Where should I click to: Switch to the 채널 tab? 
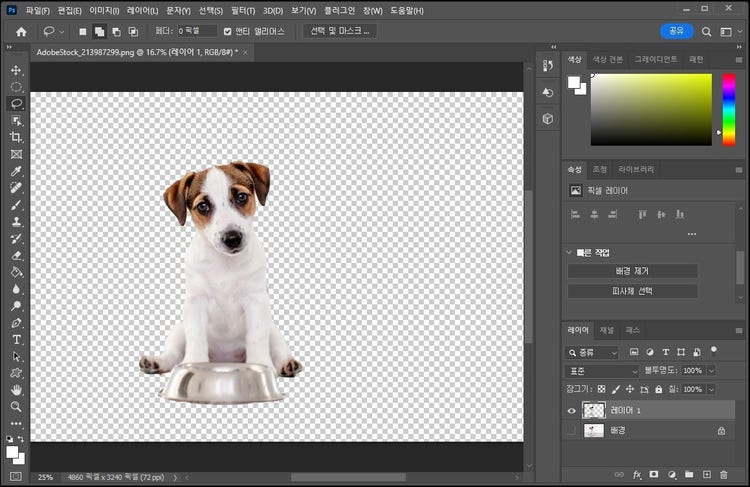607,330
